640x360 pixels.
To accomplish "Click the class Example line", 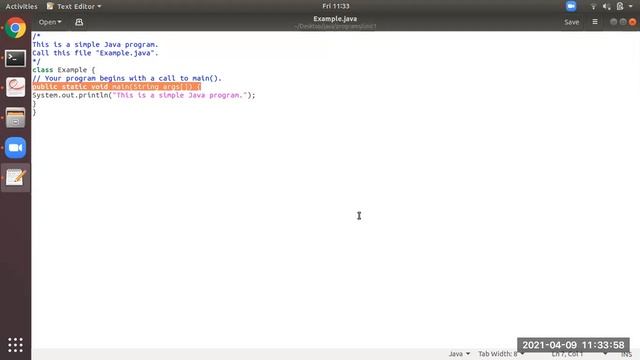I will click(64, 70).
